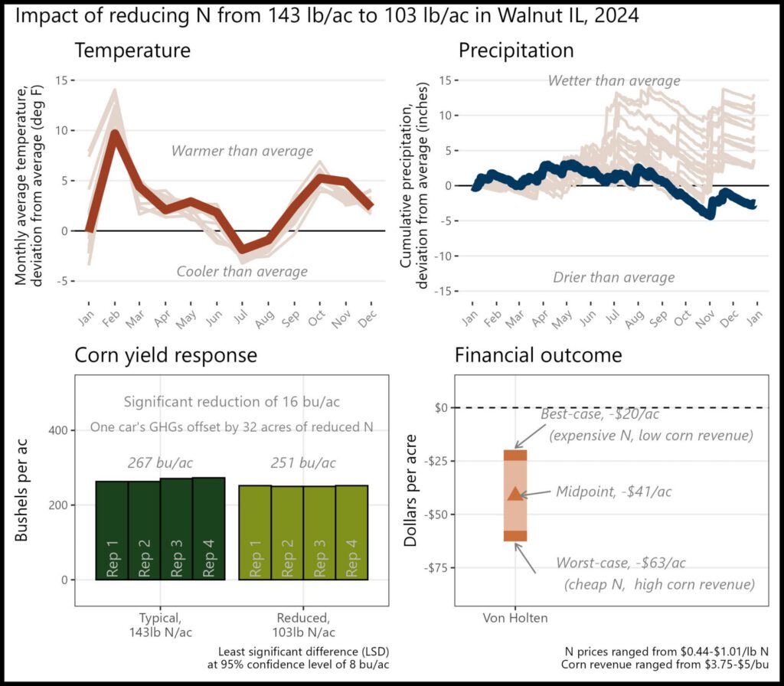The image size is (784, 686).
Task: Click the Reduced, 103lb N/ac label
Action: (x=303, y=625)
